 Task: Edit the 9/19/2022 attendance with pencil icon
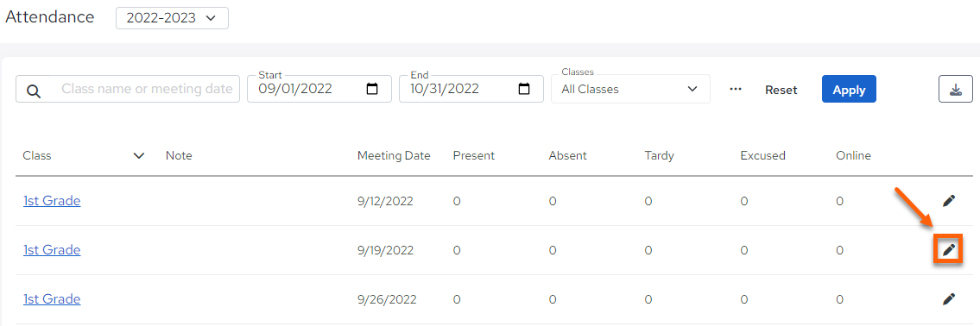[x=949, y=250]
